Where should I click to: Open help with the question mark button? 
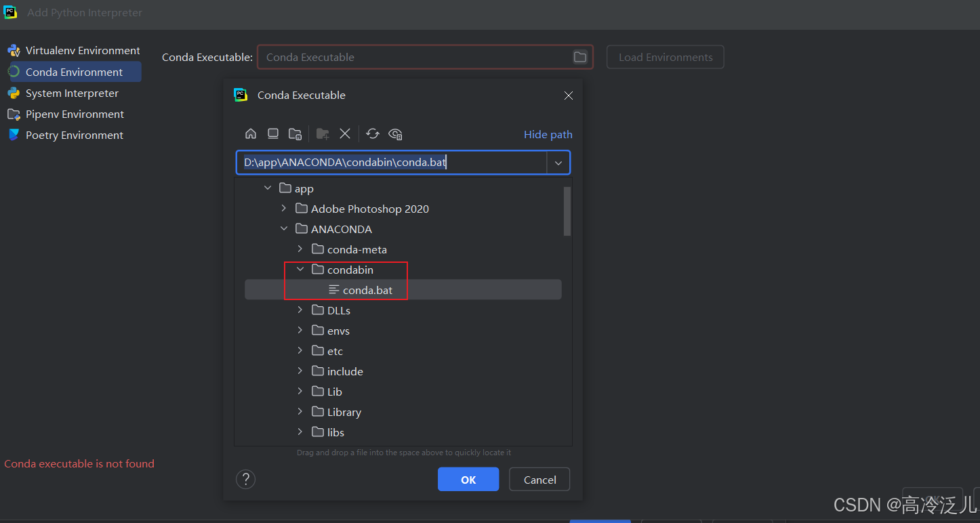(x=245, y=480)
